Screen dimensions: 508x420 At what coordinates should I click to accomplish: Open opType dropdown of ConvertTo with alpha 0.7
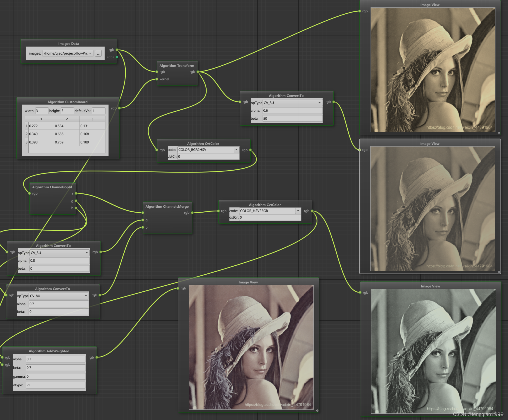[59, 296]
